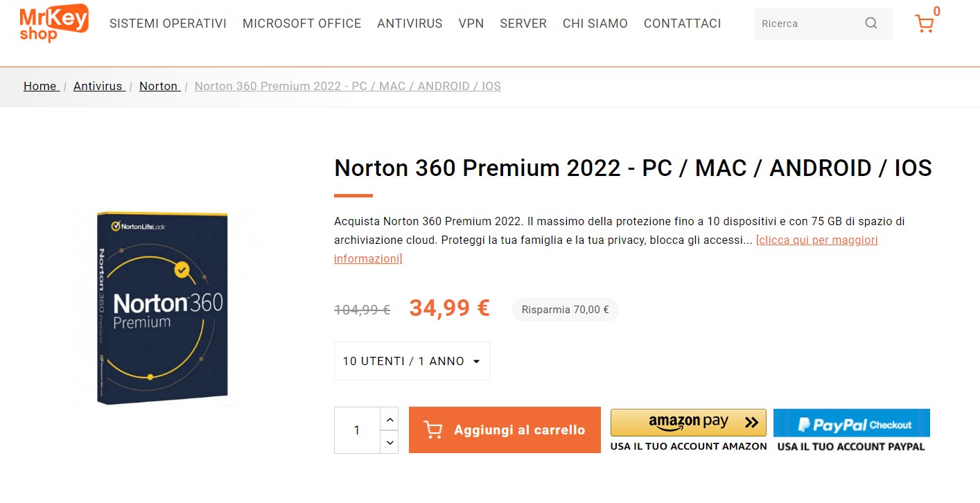Open the '10 UTENTI / 1 ANNO' license dropdown
Viewport: 980px width, 503px height.
click(412, 360)
